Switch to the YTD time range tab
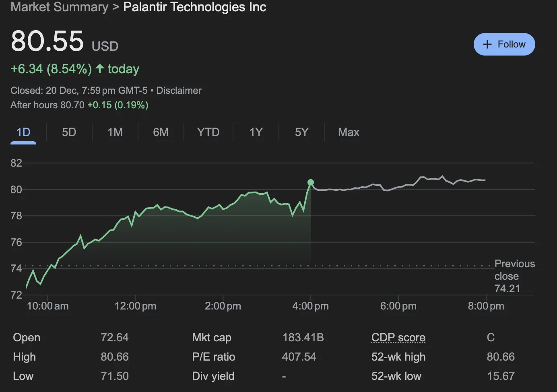 pos(208,132)
